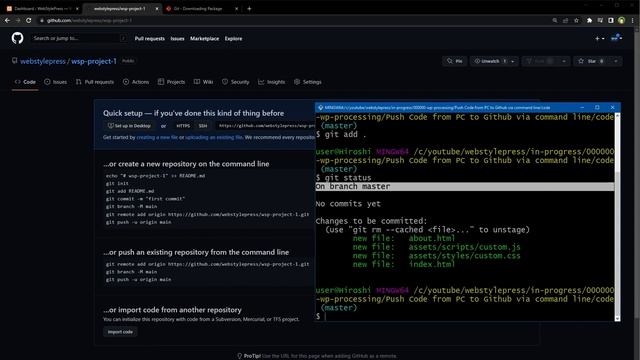Toggle the browser side panel icon

[x=611, y=20]
